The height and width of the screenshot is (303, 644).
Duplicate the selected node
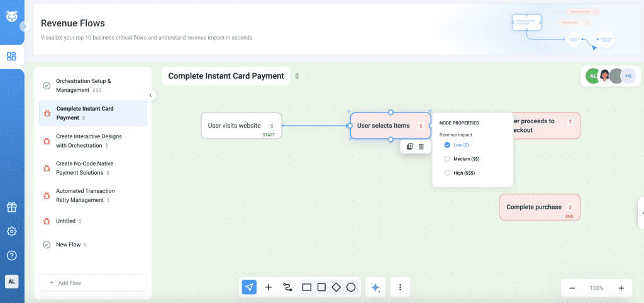(x=409, y=146)
